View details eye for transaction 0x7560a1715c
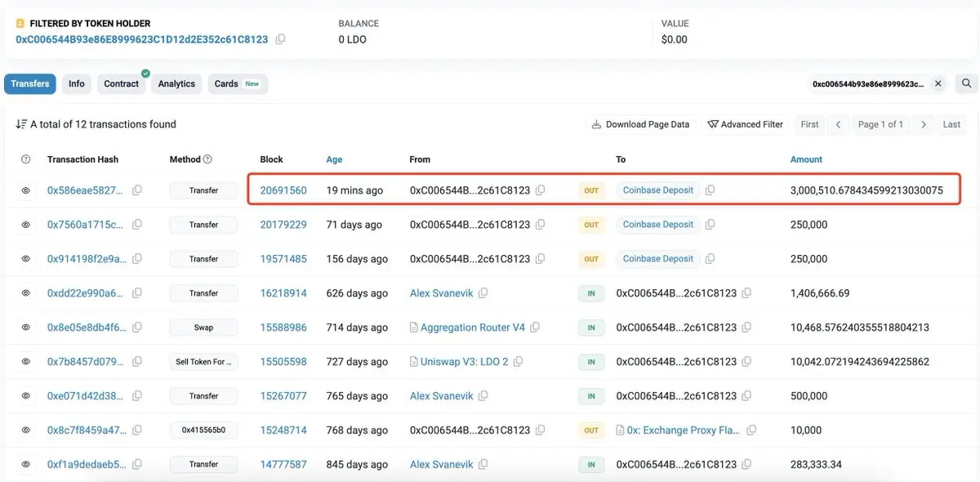Screen dimensions: 980x482 [x=25, y=225]
